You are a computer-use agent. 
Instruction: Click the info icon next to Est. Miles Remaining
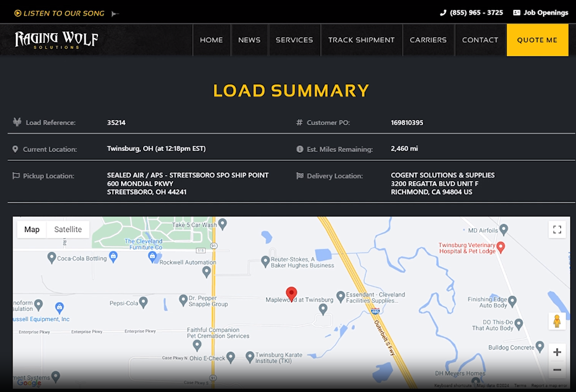coord(299,149)
